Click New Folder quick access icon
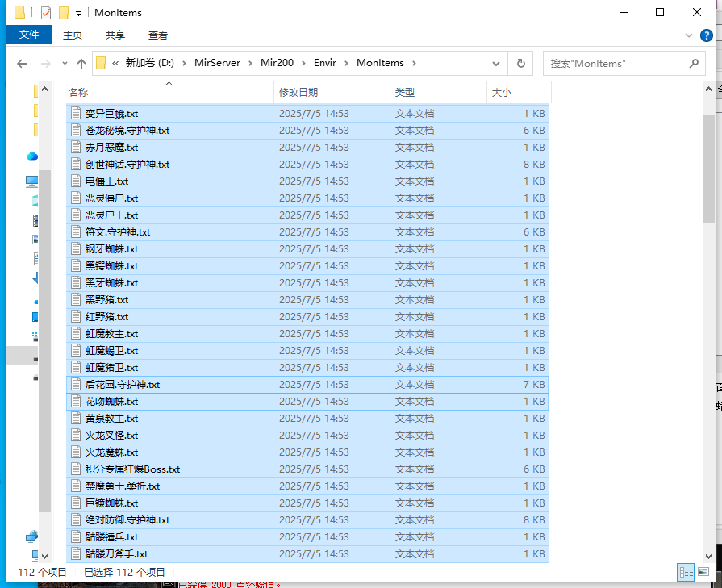 pos(64,13)
